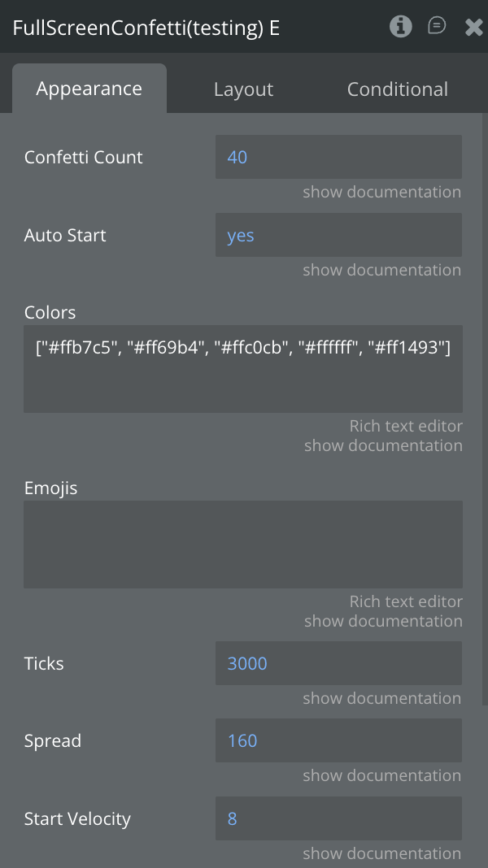Click the empty Emojis text area
This screenshot has height=868, width=488.
point(243,544)
